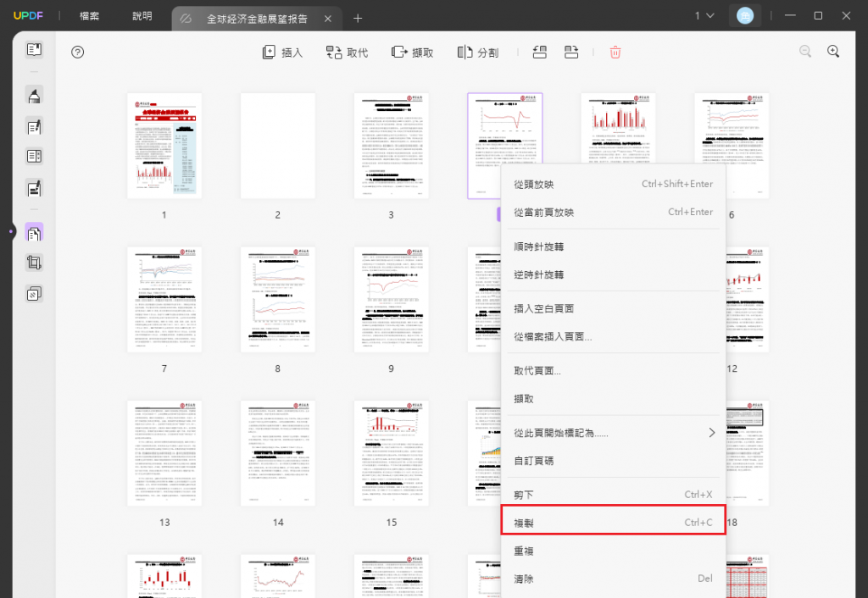The width and height of the screenshot is (868, 598).
Task: Select page 7 thumbnail
Action: [x=164, y=299]
